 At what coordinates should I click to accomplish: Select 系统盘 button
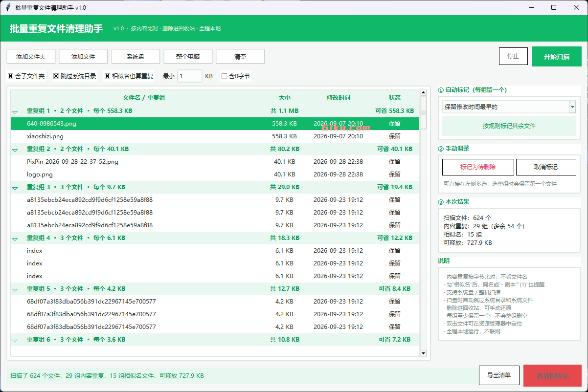pos(136,57)
